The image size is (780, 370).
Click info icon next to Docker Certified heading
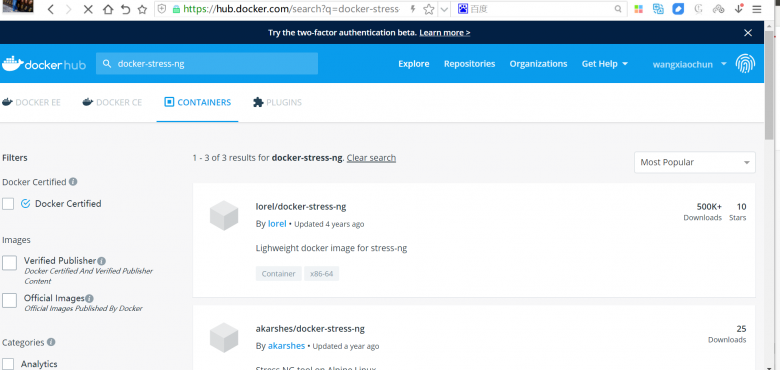pos(73,182)
